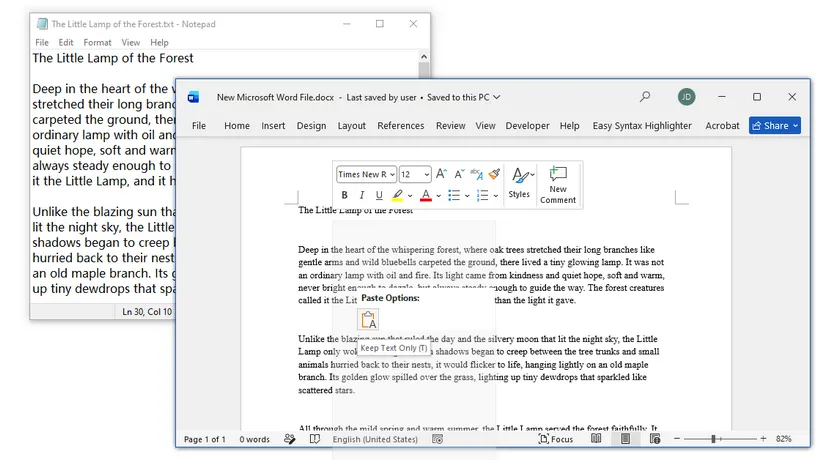The width and height of the screenshot is (840, 460).
Task: Click the zoom in plus button
Action: pos(763,439)
